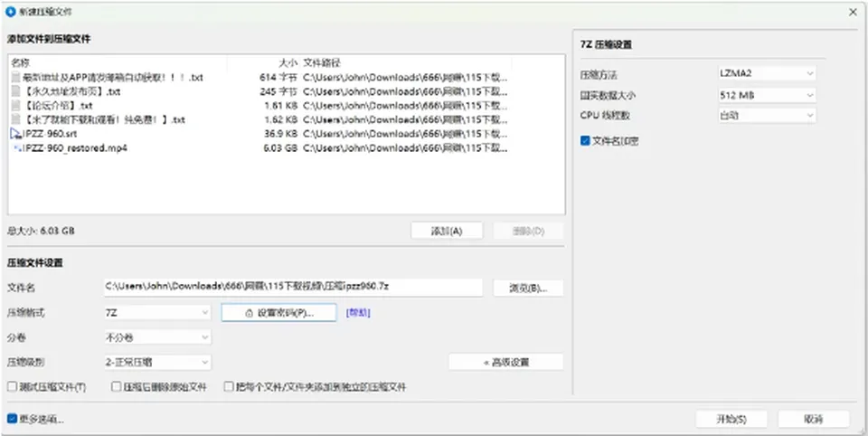Open the 分卷 不分卷 dropdown
Viewport: 868px width, 436px height.
(157, 337)
